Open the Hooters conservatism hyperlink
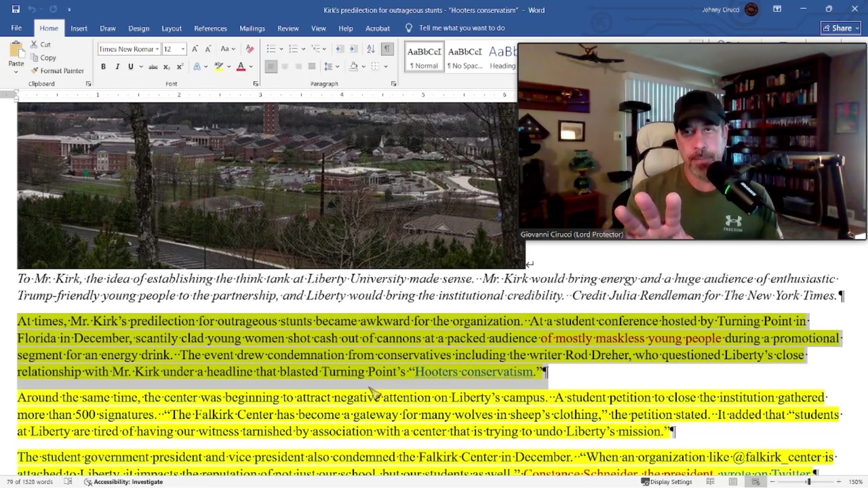This screenshot has height=488, width=868. (474, 371)
